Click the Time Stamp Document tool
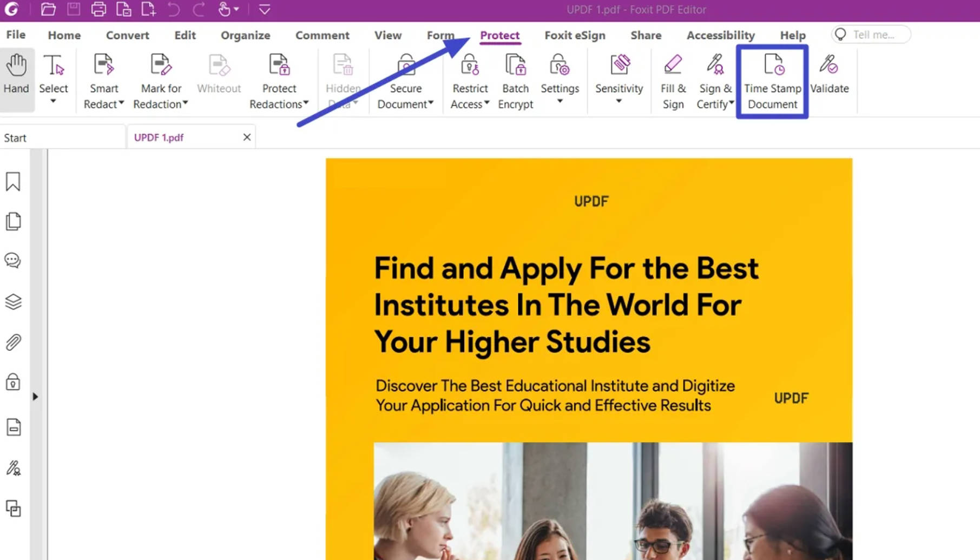The image size is (980, 560). [772, 81]
